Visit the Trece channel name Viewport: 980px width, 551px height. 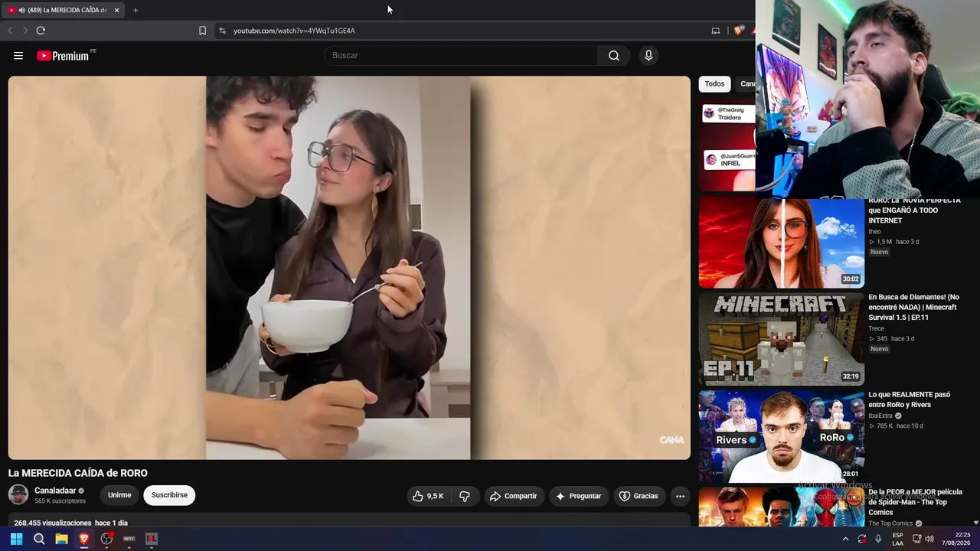click(x=877, y=328)
